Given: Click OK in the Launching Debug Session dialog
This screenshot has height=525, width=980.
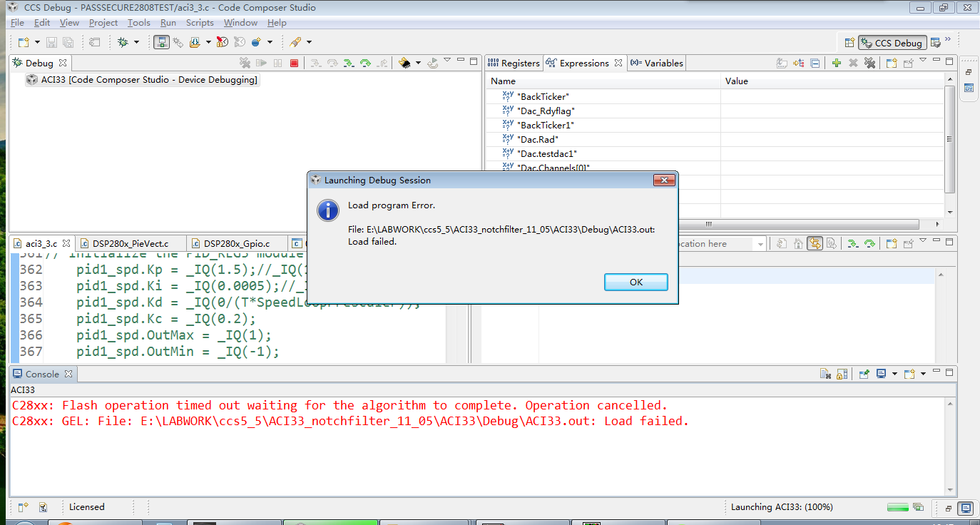Looking at the screenshot, I should coord(636,282).
